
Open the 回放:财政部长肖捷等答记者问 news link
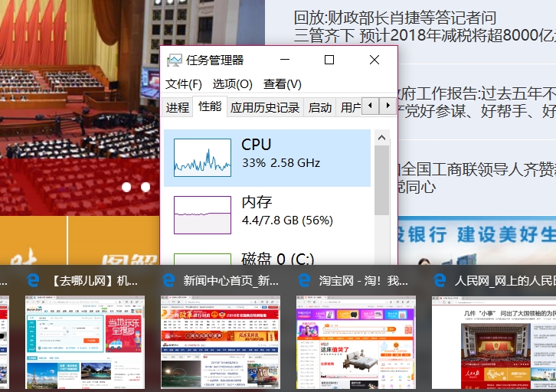[395, 18]
